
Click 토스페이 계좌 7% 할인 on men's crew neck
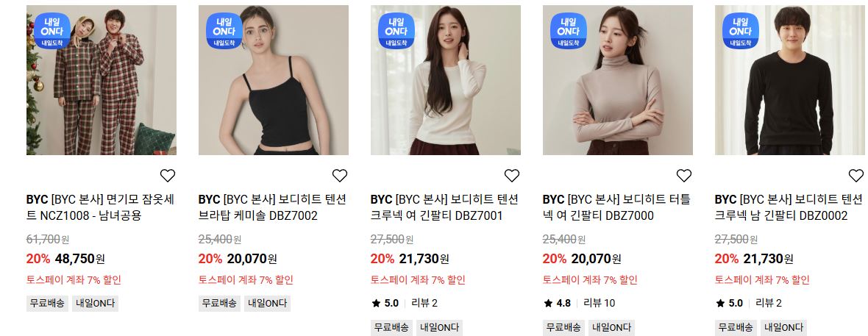coord(762,279)
